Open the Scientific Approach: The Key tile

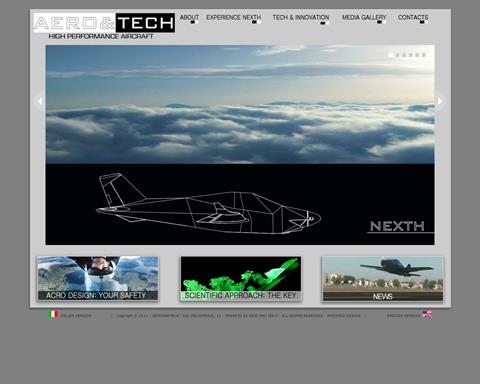point(241,279)
